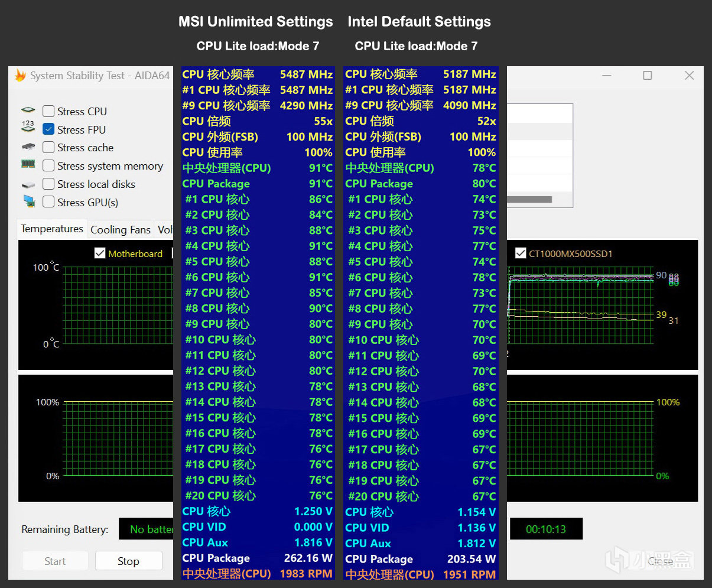This screenshot has height=588, width=712.
Task: Enable the Stress GPU(s) checkbox
Action: click(x=48, y=202)
